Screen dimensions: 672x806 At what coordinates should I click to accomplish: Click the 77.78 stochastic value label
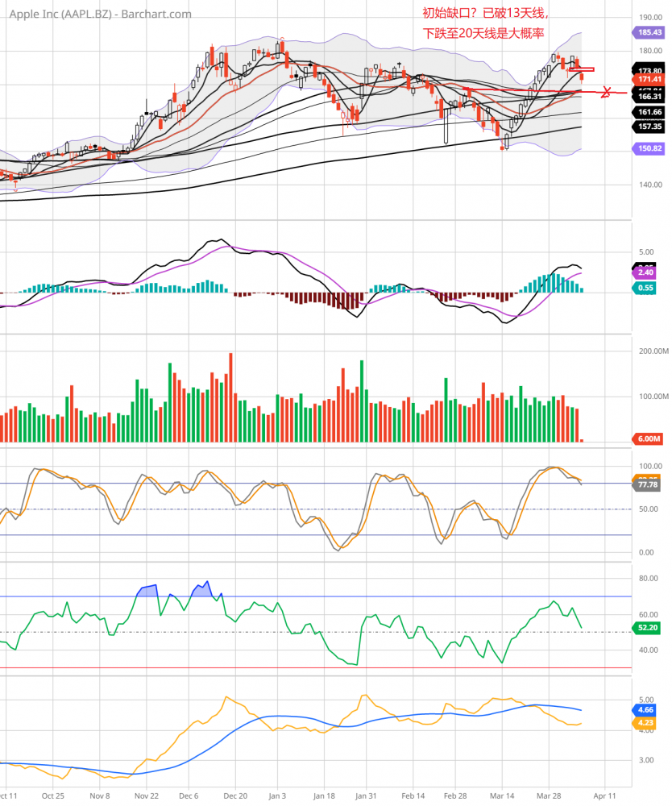tap(648, 486)
